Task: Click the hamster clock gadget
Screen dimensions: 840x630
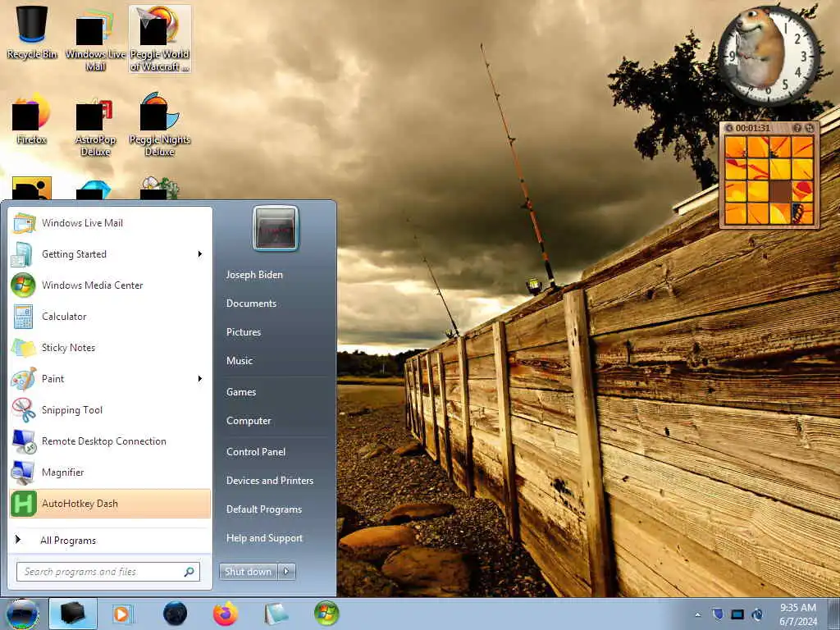Action: click(x=768, y=55)
